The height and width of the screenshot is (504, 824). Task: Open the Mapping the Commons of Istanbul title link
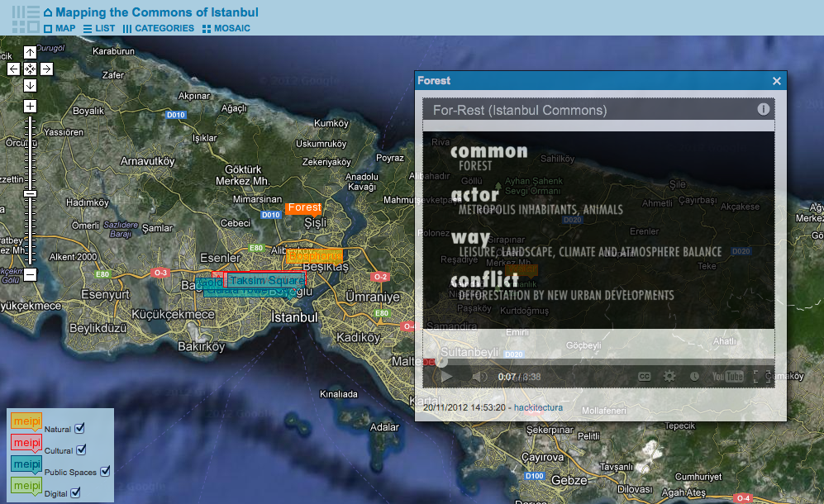156,12
